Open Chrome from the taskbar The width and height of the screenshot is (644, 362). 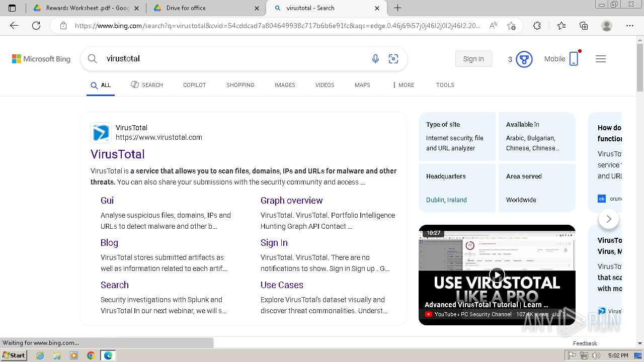pyautogui.click(x=91, y=355)
